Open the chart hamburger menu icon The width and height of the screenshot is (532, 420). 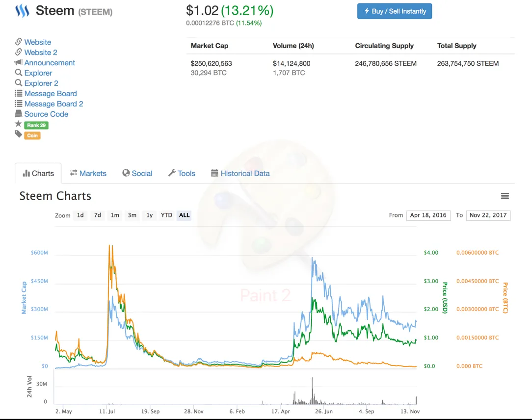[505, 196]
